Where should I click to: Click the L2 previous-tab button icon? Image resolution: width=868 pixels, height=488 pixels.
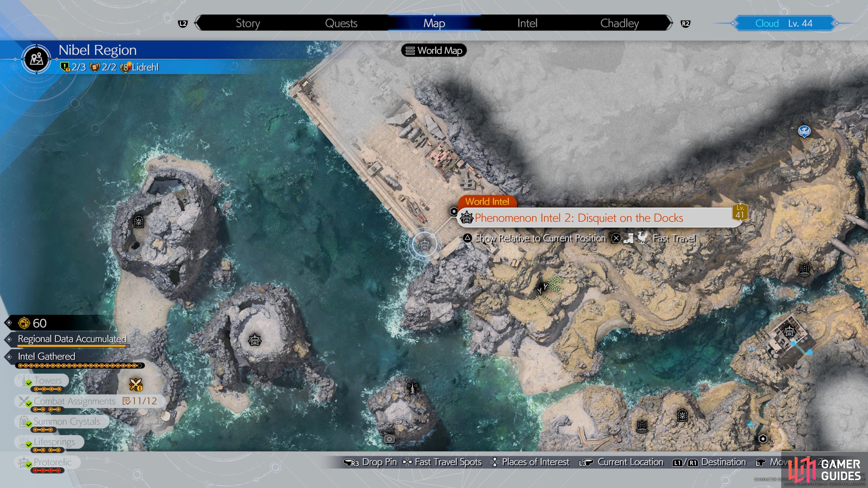click(x=183, y=23)
